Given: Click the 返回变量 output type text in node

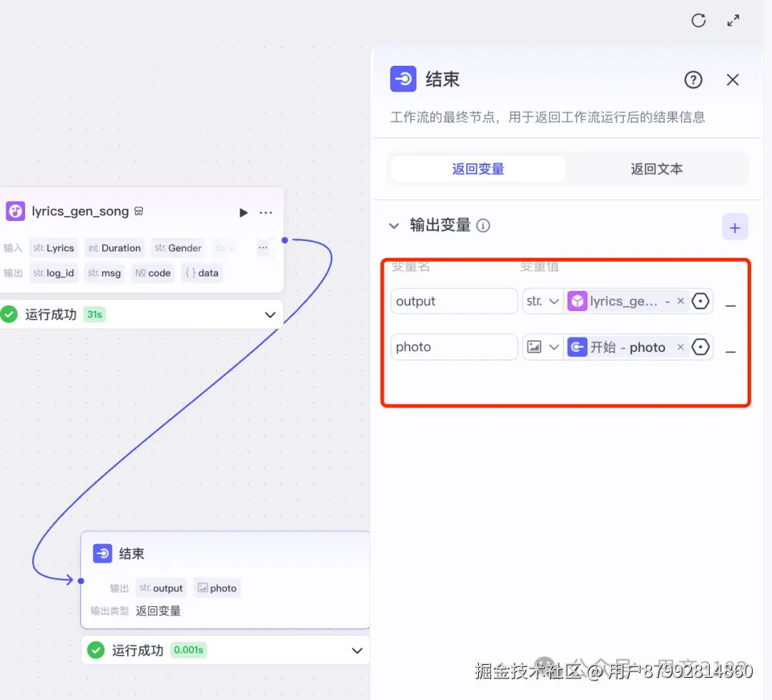Looking at the screenshot, I should click(x=158, y=611).
